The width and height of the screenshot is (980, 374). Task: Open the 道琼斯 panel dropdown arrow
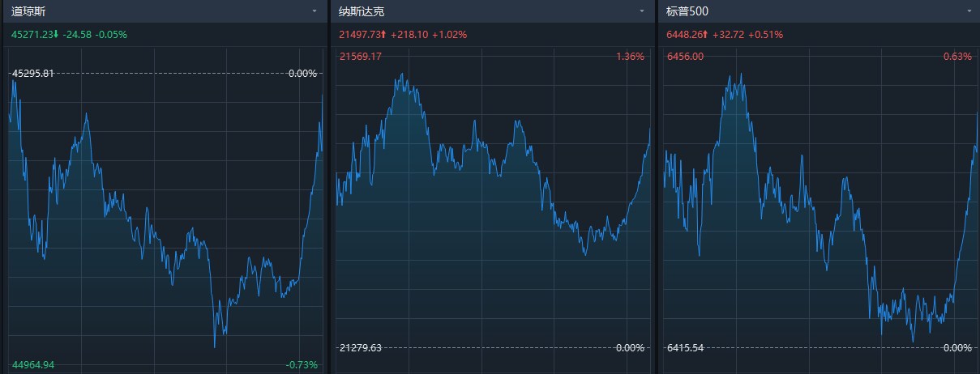pyautogui.click(x=314, y=11)
